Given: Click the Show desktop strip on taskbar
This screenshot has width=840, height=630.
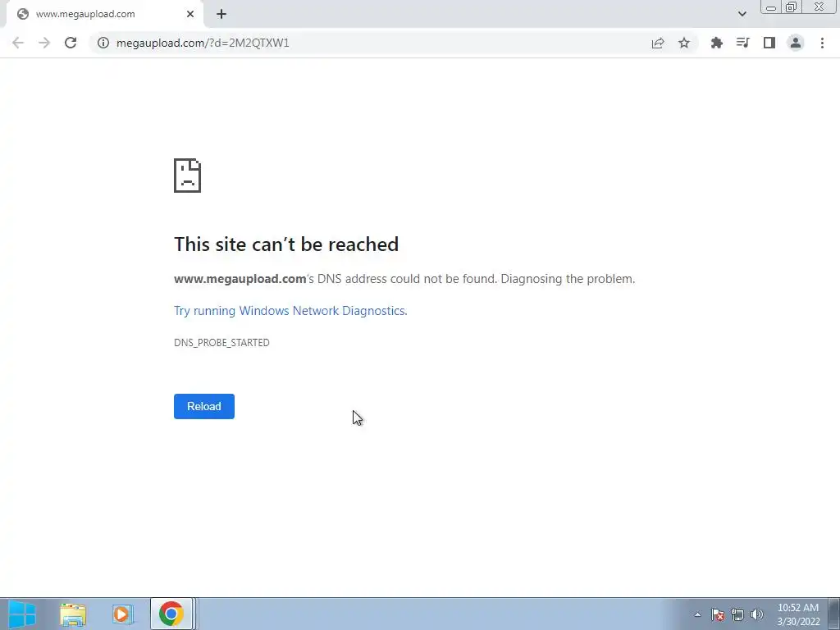Looking at the screenshot, I should 834,614.
